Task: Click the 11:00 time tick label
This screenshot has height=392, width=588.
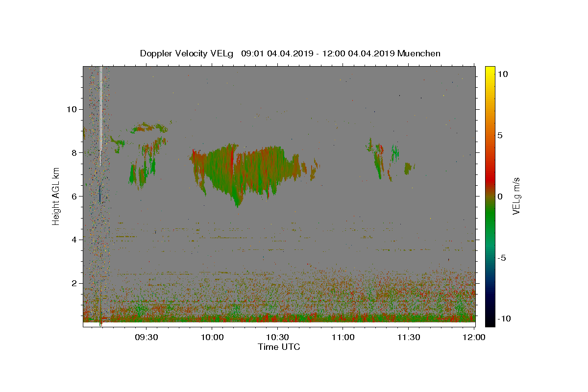Action: click(343, 337)
